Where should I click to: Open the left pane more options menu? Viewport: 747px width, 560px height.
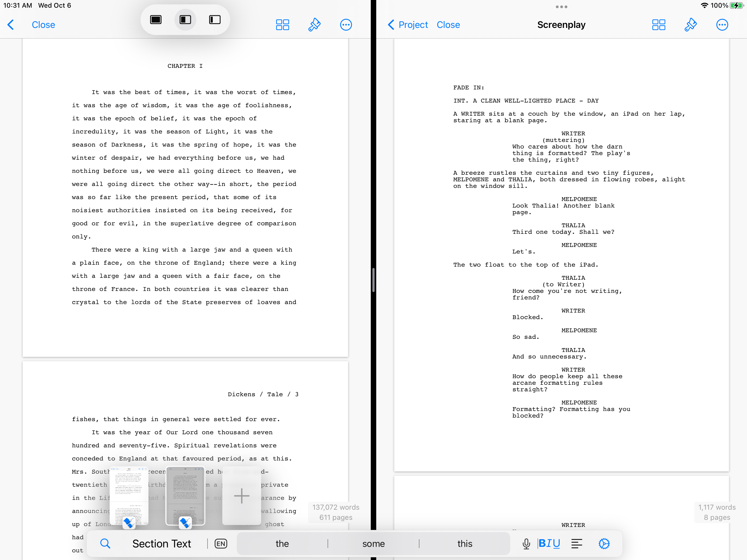346,25
